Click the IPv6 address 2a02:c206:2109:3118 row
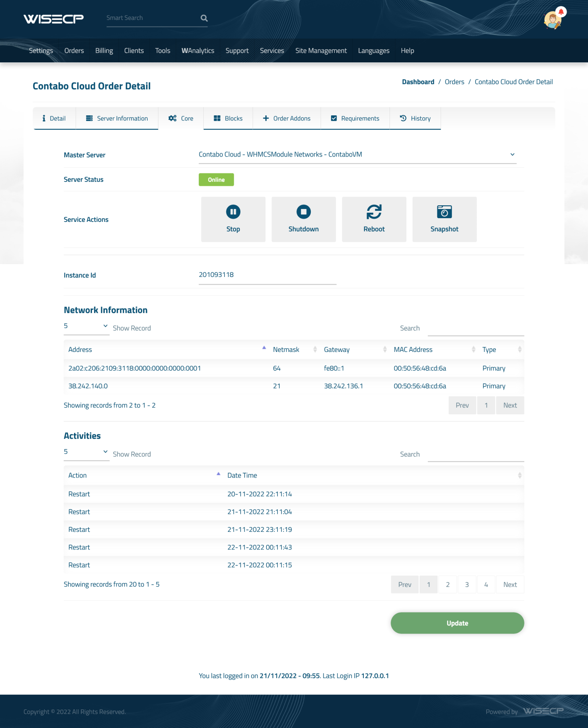588x728 pixels. 294,368
